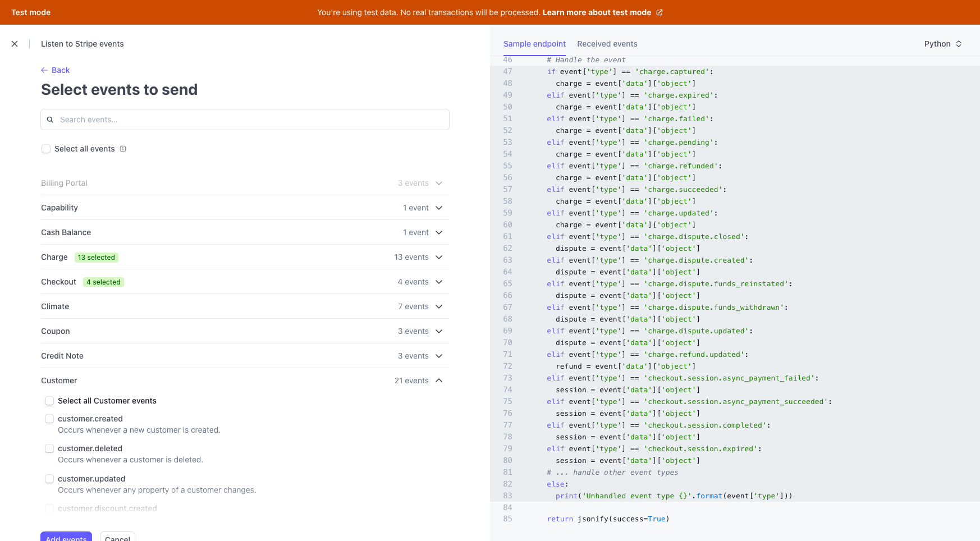Enable customer.created event checkbox
The width and height of the screenshot is (980, 541).
pyautogui.click(x=49, y=419)
